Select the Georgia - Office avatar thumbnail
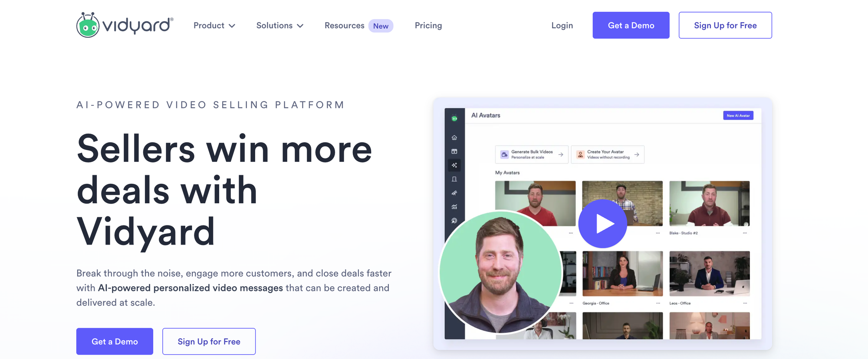 point(623,274)
